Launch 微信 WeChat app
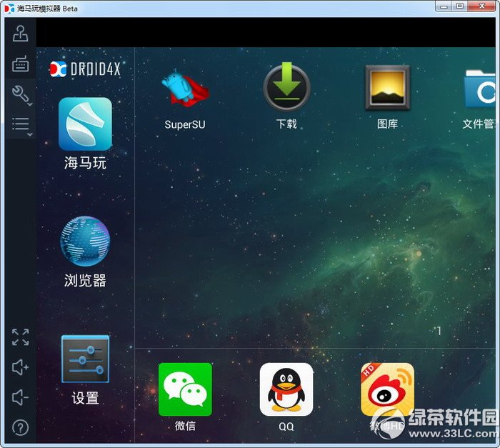This screenshot has height=448, width=500. pos(185,389)
